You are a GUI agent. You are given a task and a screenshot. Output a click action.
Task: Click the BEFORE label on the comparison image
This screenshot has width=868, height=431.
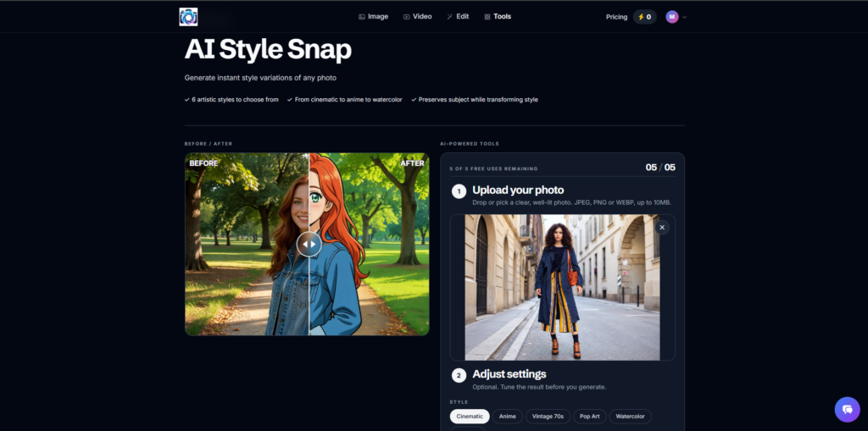click(203, 163)
